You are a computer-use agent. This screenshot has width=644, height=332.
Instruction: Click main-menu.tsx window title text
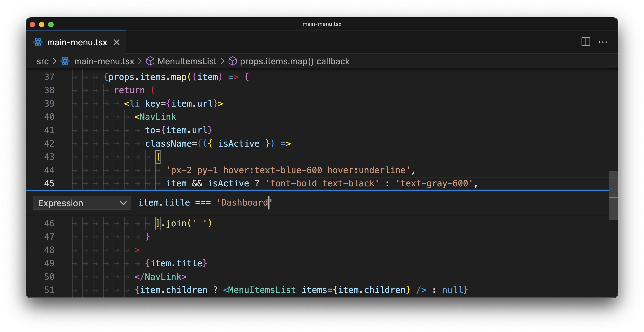[x=322, y=24]
